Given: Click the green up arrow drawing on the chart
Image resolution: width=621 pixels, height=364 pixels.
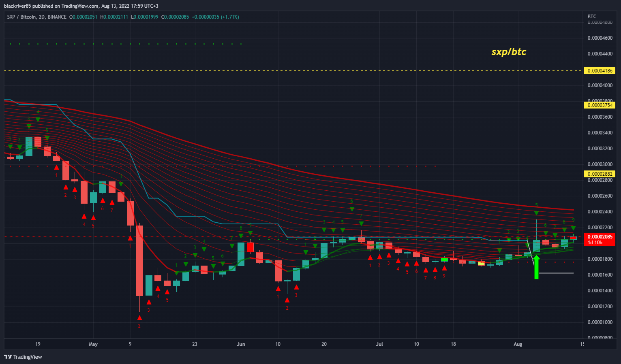Looking at the screenshot, I should [536, 267].
